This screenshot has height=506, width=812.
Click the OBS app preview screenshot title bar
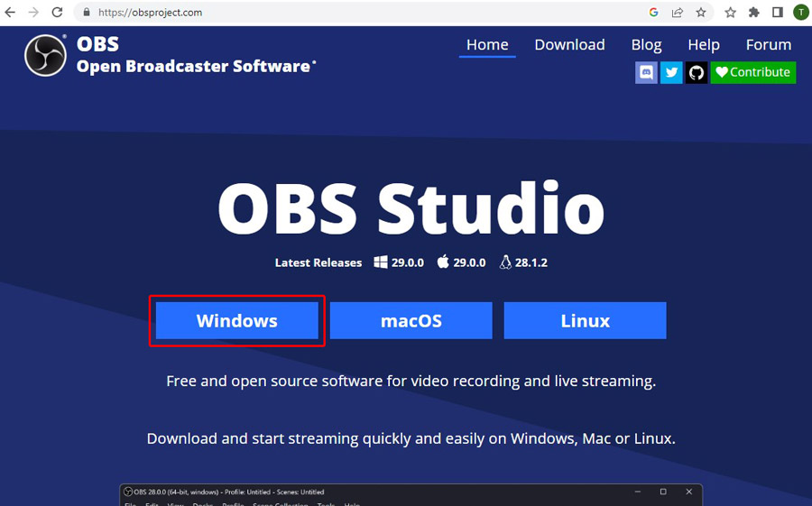[x=411, y=492]
